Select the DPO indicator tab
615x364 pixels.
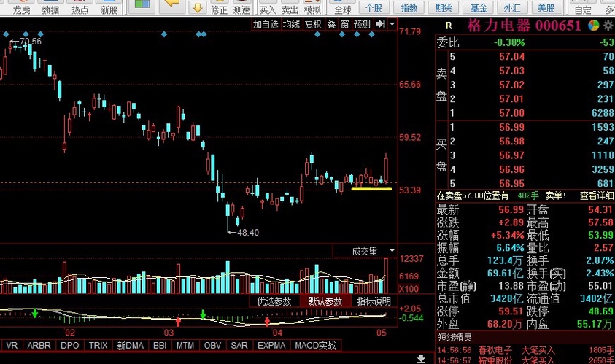[70, 346]
